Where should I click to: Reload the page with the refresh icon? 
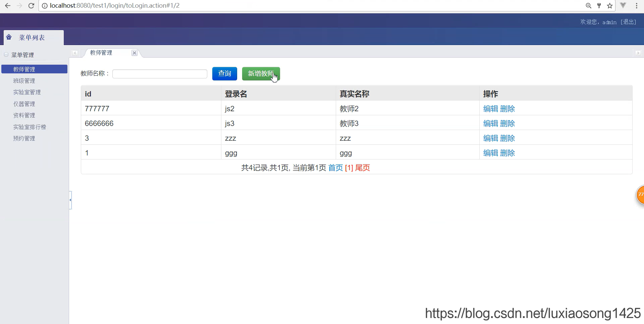31,6
